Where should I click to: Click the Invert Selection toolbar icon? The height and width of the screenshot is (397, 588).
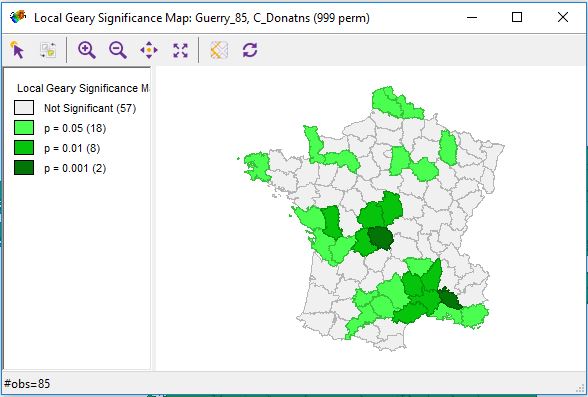(48, 50)
